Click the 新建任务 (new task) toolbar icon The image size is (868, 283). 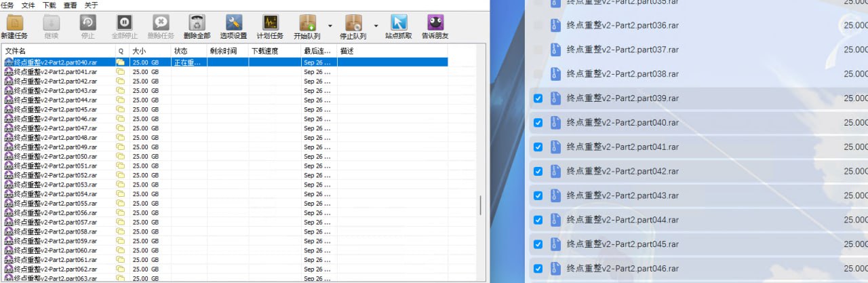(14, 23)
